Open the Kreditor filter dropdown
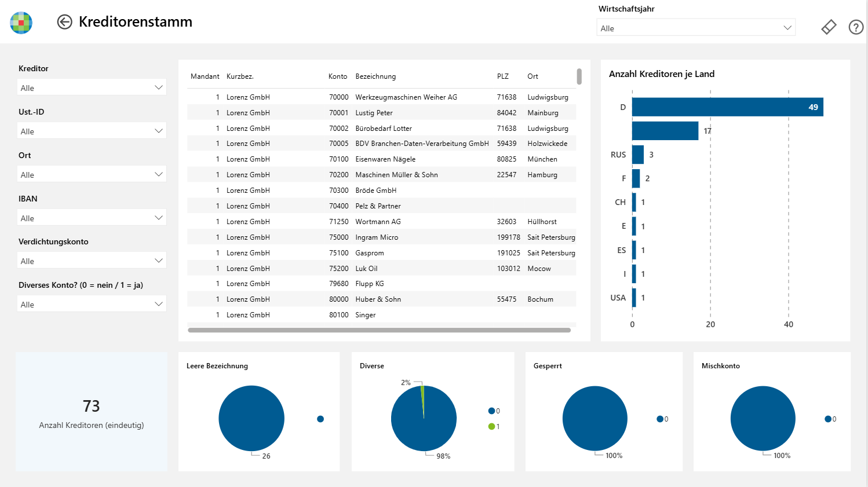Screen dimensions: 868x487 coord(92,87)
